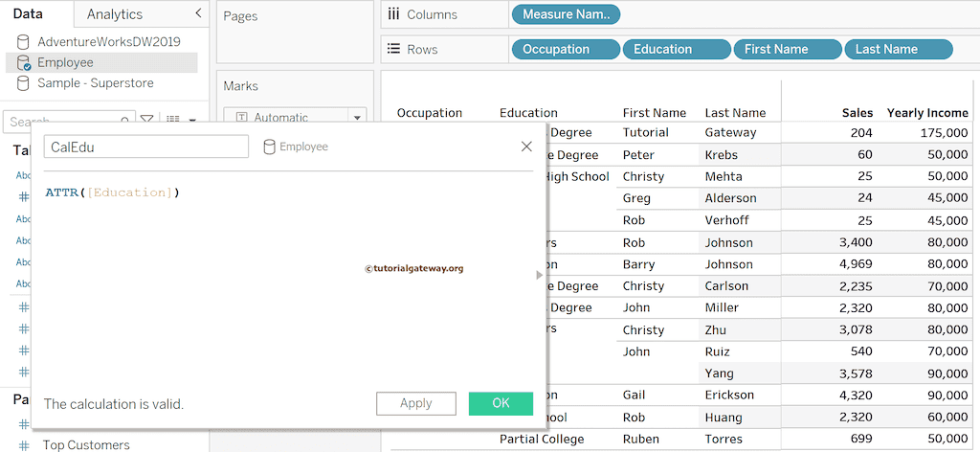Confirm the calculation with OK
The height and width of the screenshot is (452, 980).
501,403
